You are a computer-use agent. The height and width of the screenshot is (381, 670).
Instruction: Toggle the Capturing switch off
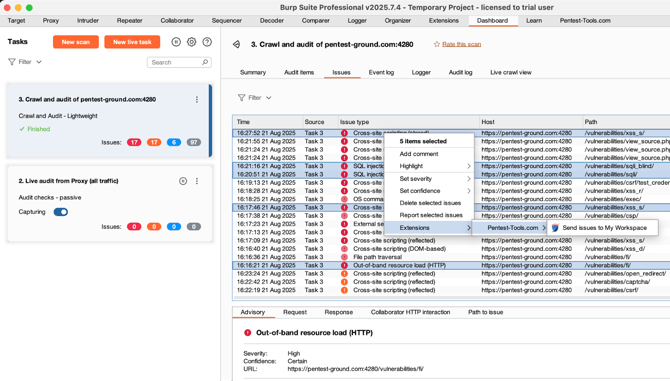pos(61,212)
